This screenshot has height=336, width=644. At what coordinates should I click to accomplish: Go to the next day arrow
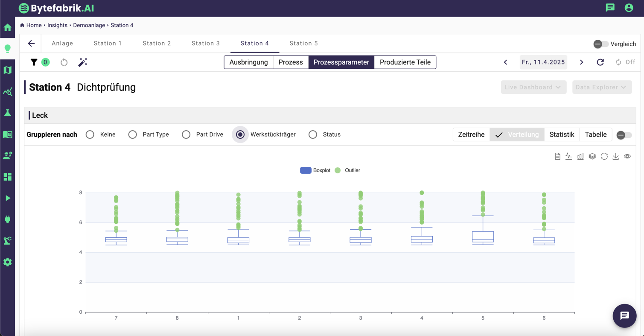pos(581,62)
